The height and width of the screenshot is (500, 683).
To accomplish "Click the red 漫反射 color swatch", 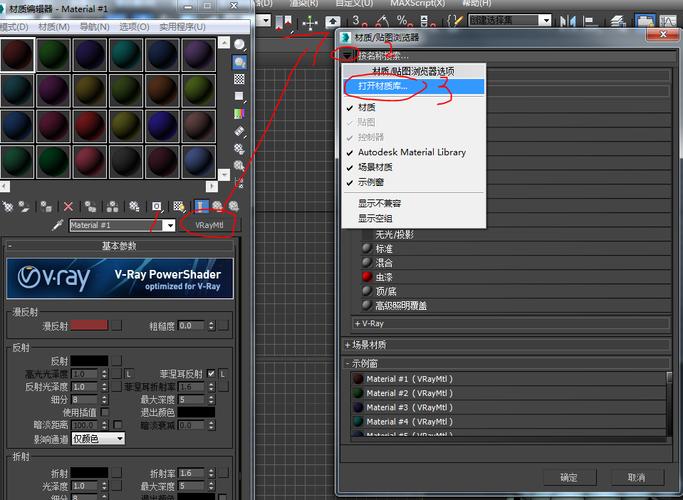I will pos(89,325).
